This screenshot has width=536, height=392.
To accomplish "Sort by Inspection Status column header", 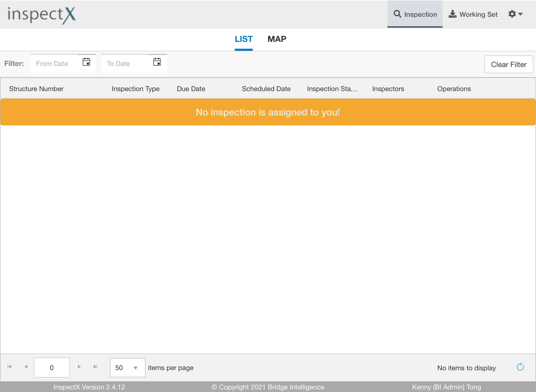I will click(332, 89).
